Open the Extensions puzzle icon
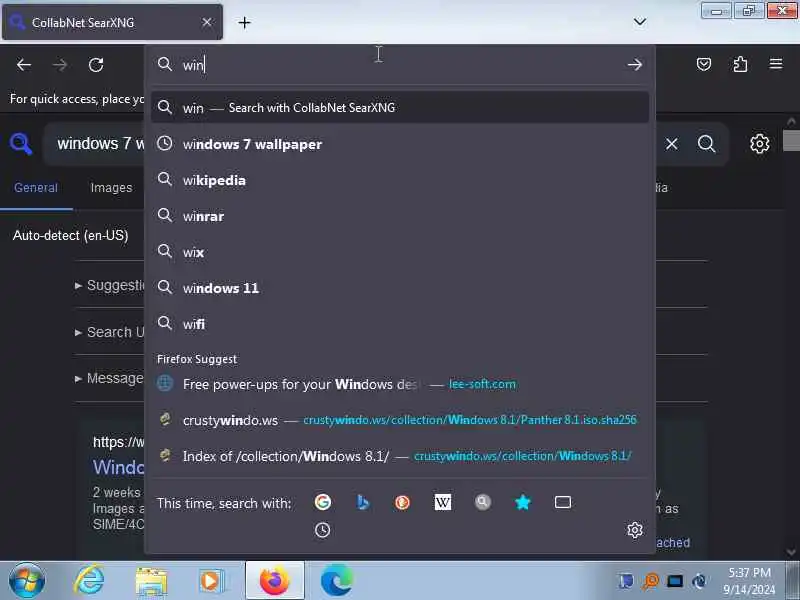 coord(740,64)
